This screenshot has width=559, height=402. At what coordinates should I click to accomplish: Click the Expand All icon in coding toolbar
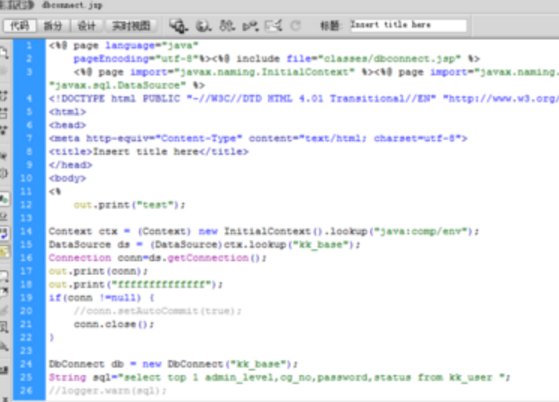coord(4,130)
